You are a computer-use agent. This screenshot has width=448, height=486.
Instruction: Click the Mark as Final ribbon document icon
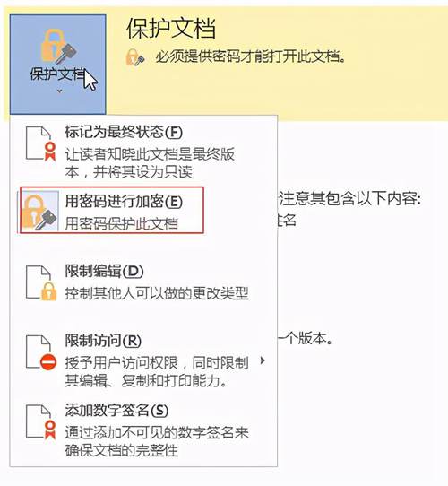[41, 143]
